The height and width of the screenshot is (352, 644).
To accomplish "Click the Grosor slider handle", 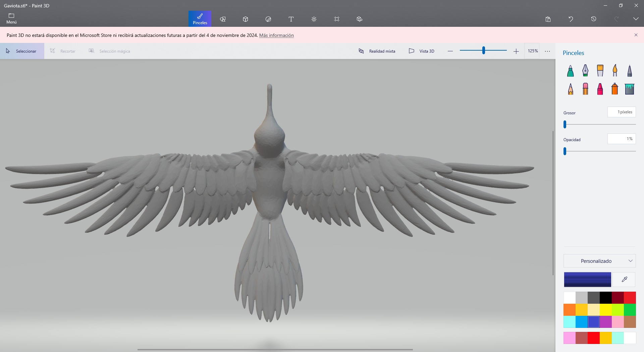I will point(565,124).
